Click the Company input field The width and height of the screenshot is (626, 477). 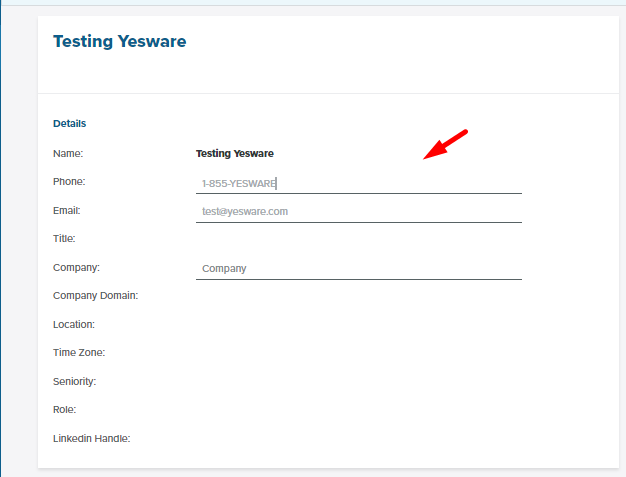click(x=359, y=269)
